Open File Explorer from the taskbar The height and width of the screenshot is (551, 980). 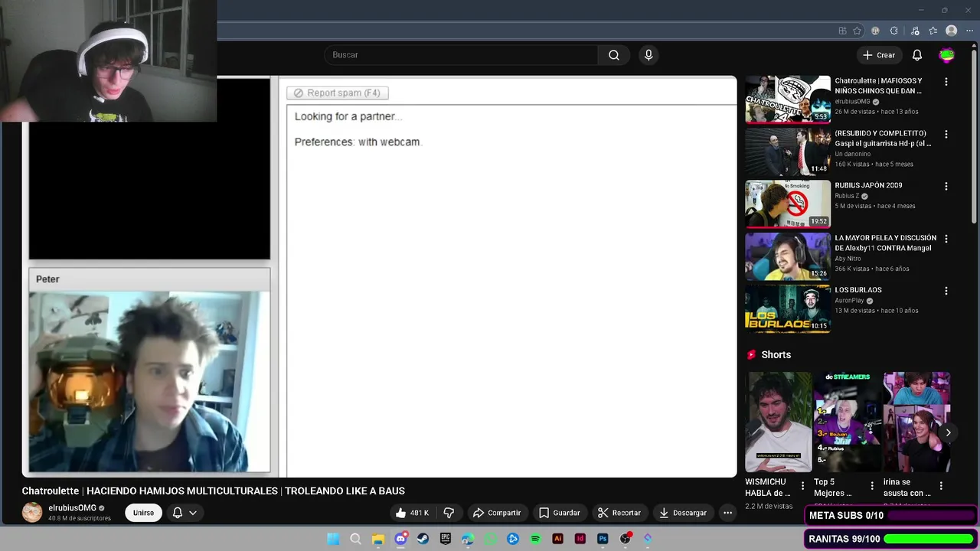tap(378, 539)
